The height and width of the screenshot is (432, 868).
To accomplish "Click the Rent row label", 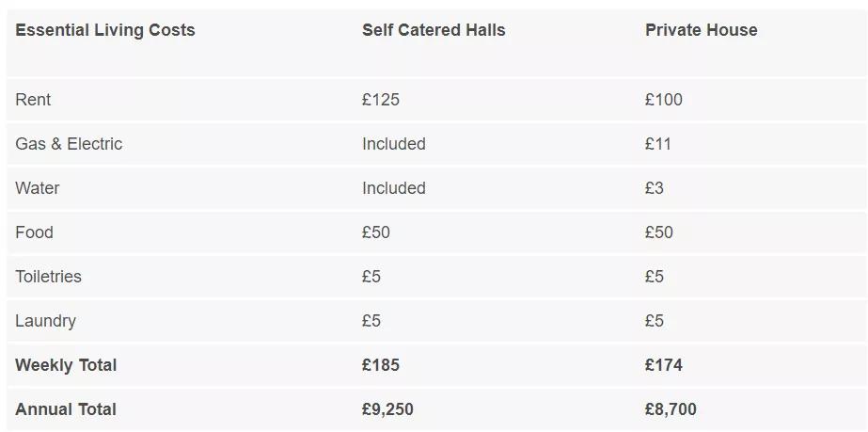I will click(33, 100).
